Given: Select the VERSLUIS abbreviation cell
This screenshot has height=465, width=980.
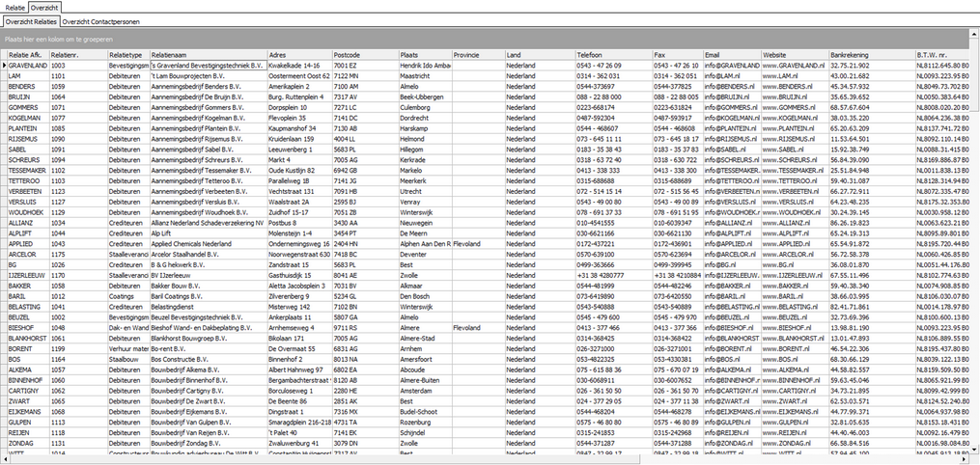Looking at the screenshot, I should pyautogui.click(x=28, y=202).
